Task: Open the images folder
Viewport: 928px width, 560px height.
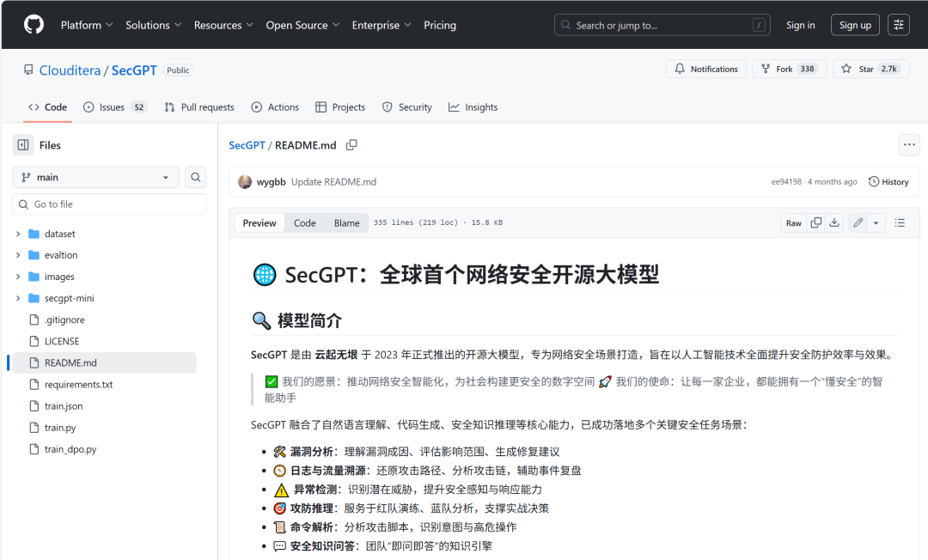Action: pyautogui.click(x=59, y=277)
